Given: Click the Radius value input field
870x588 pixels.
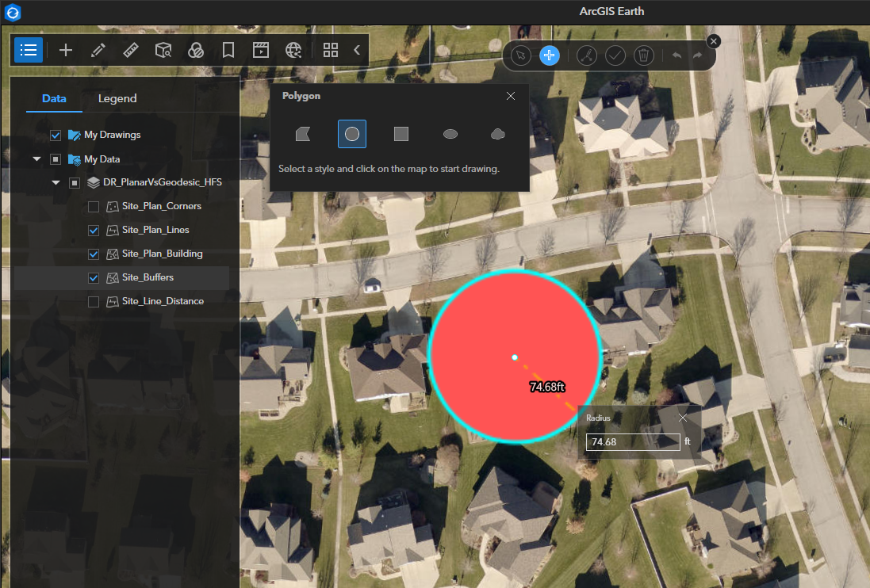Looking at the screenshot, I should (632, 441).
